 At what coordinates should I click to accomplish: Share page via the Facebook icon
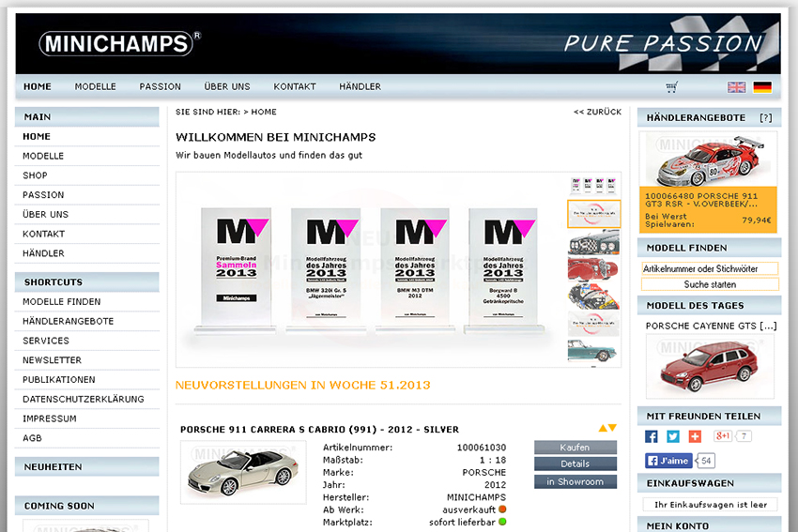651,436
